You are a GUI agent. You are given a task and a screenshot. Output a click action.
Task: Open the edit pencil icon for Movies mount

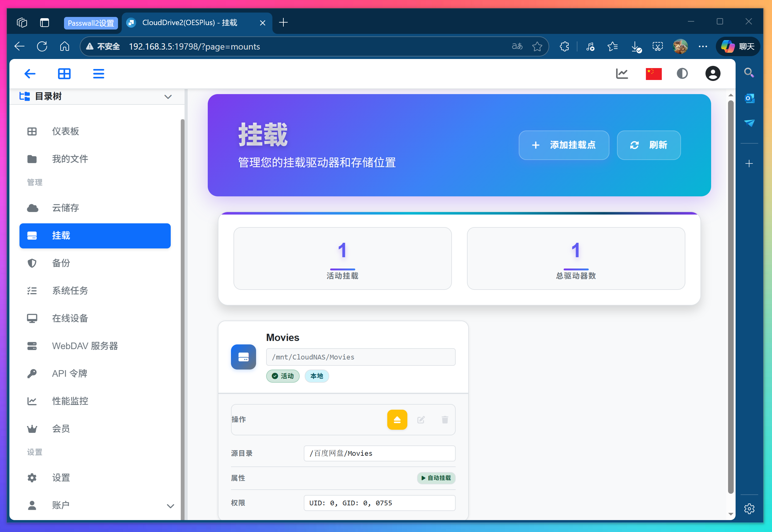point(421,420)
